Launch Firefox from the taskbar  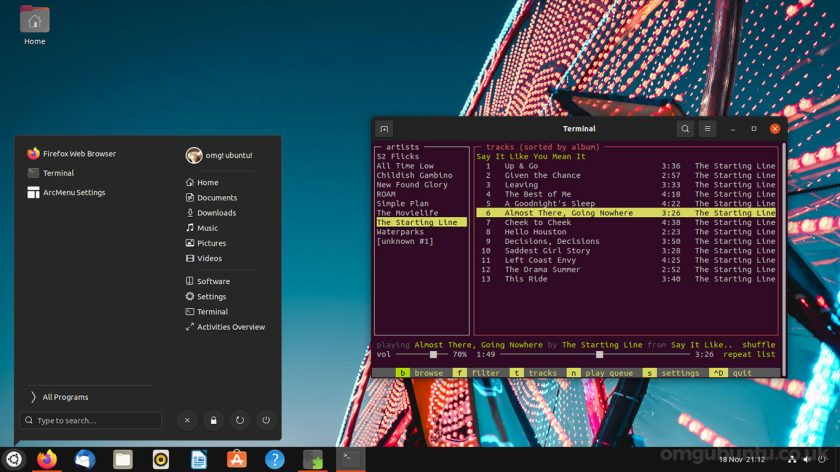click(x=47, y=459)
